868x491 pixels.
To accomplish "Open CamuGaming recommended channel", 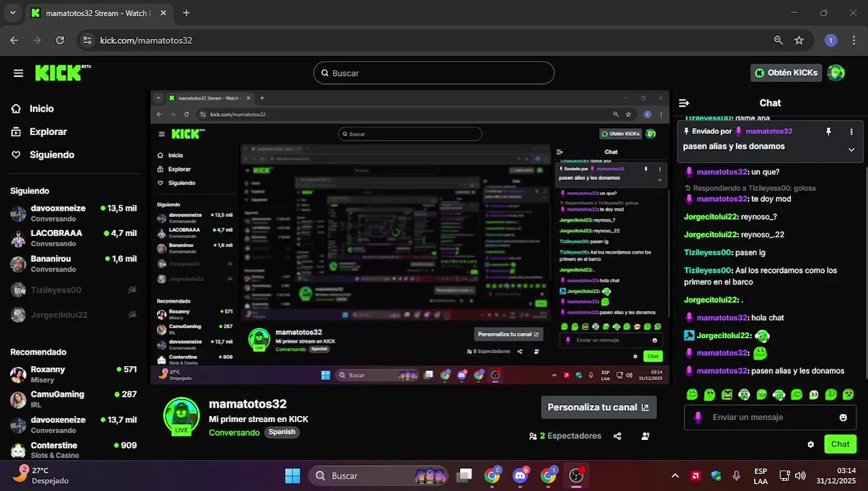I will pyautogui.click(x=73, y=400).
